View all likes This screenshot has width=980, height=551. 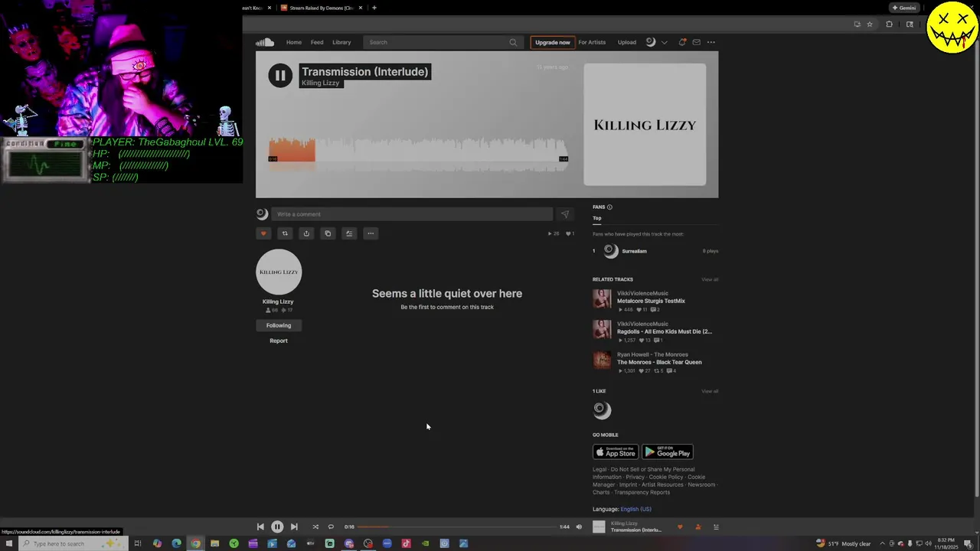(710, 391)
